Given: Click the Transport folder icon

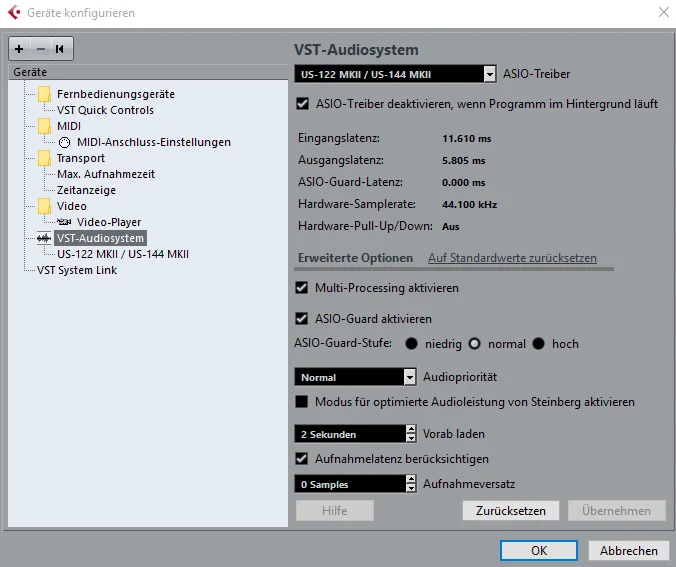Looking at the screenshot, I should point(44,158).
